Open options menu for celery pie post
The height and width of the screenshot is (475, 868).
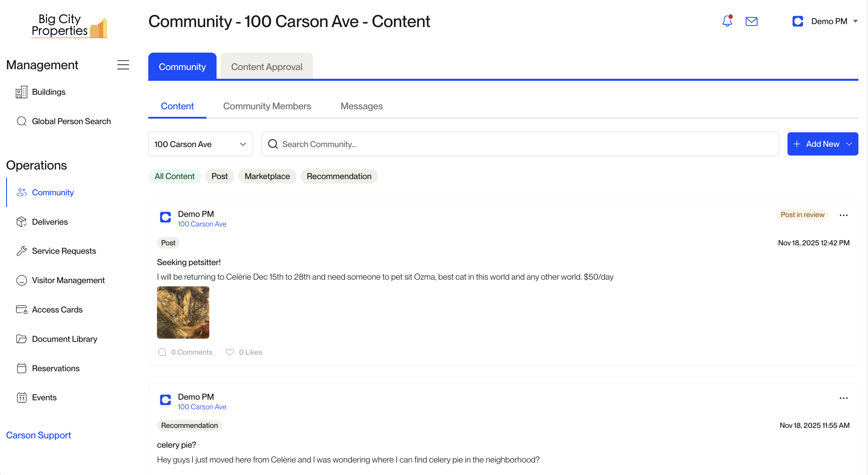(844, 398)
